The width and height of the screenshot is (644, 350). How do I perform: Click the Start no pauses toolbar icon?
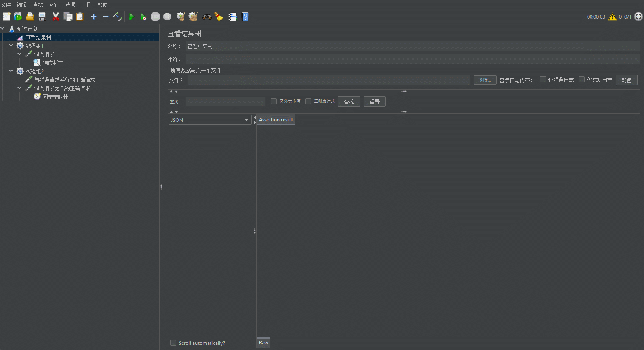point(143,17)
